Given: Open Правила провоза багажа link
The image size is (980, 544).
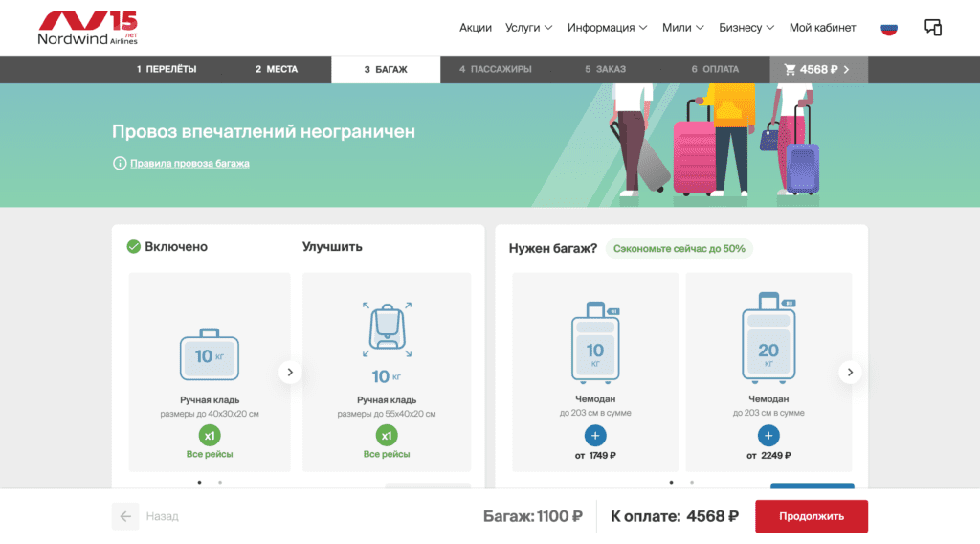Looking at the screenshot, I should point(190,163).
